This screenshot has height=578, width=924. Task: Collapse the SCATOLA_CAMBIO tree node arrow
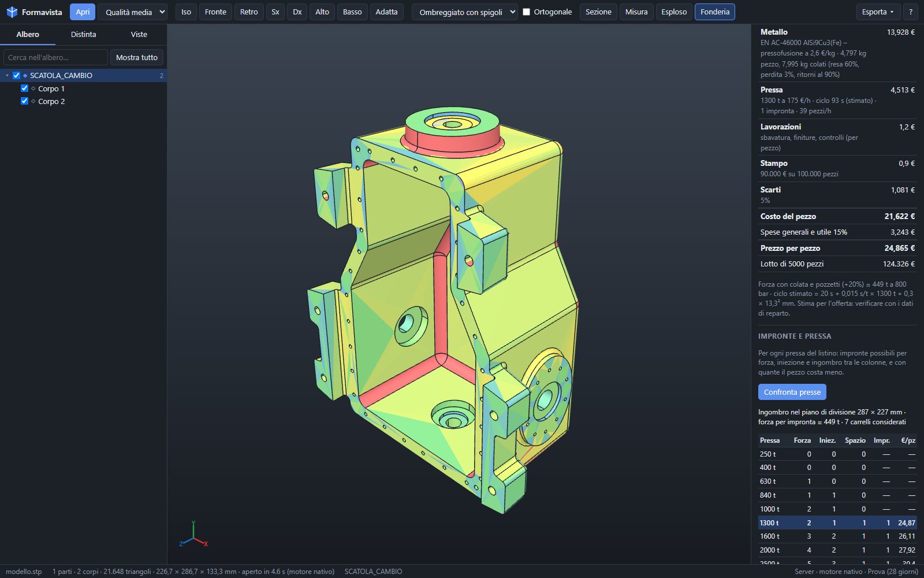(x=7, y=76)
